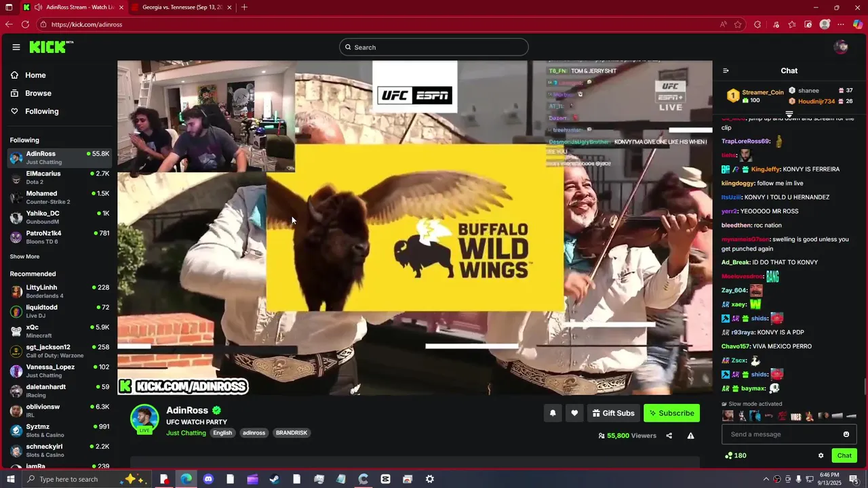This screenshot has height=488, width=868.
Task: Open LittyLinhh recommended channel
Action: coord(60,291)
